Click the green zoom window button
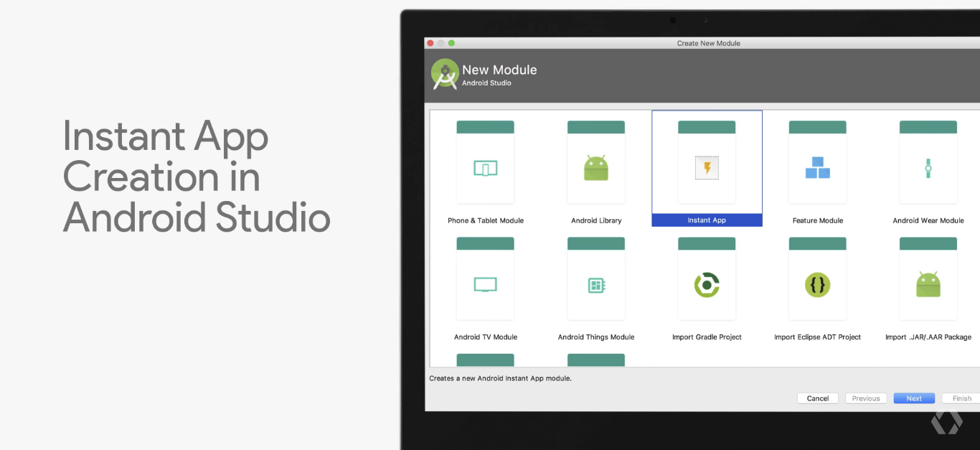 [x=451, y=43]
